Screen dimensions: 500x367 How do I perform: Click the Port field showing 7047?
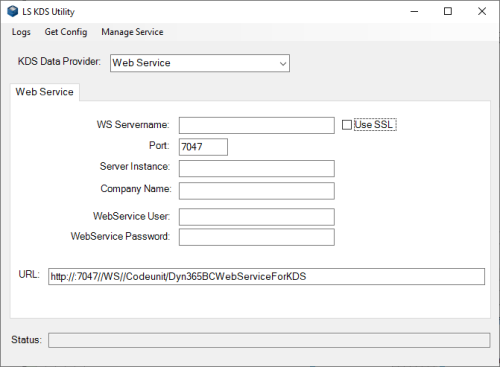point(203,147)
